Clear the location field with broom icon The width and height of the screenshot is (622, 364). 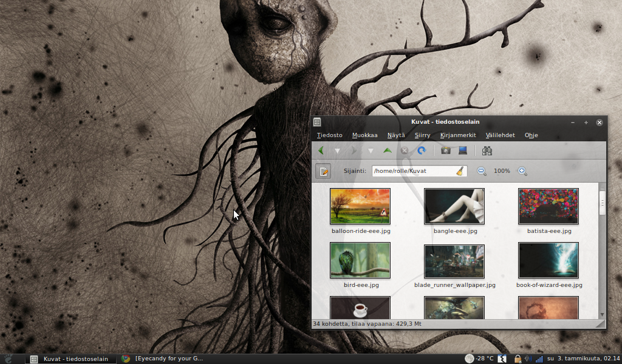(x=460, y=170)
